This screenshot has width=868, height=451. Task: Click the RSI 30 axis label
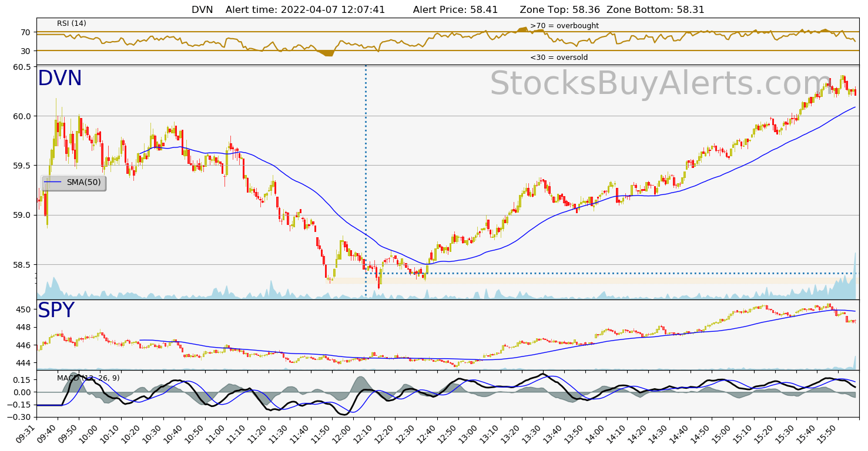(x=26, y=51)
